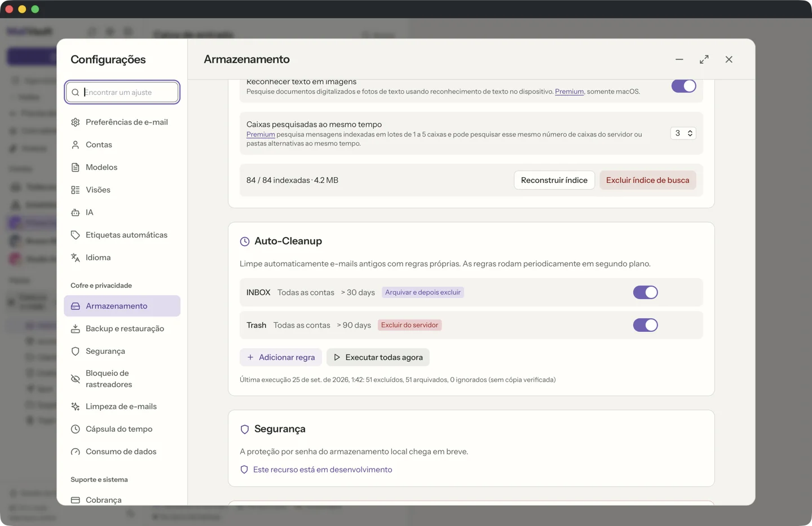Click the Cápsula do tempo clock icon
Screen dimensions: 812x526
[x=76, y=429]
